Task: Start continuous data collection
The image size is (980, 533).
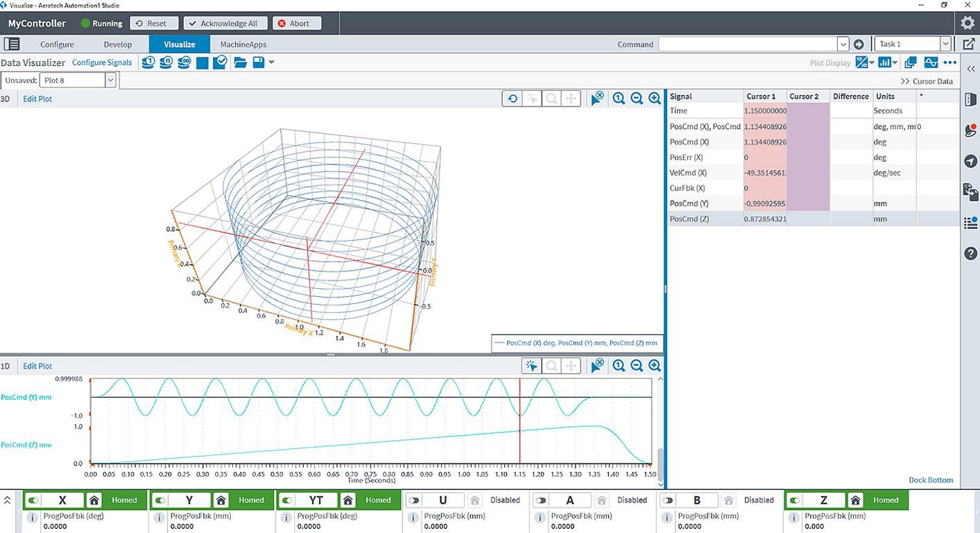Action: [x=184, y=62]
